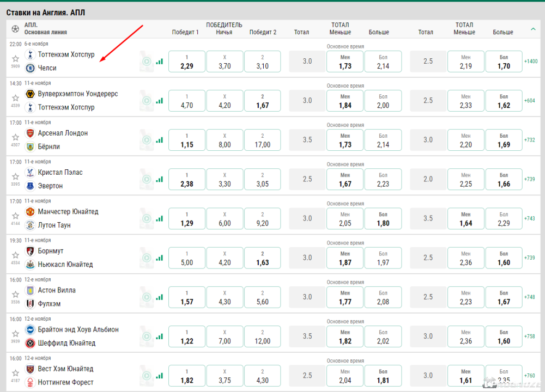
Task: Open statistics bars icon for Арсенал–Бёрнли match
Action: (x=160, y=140)
